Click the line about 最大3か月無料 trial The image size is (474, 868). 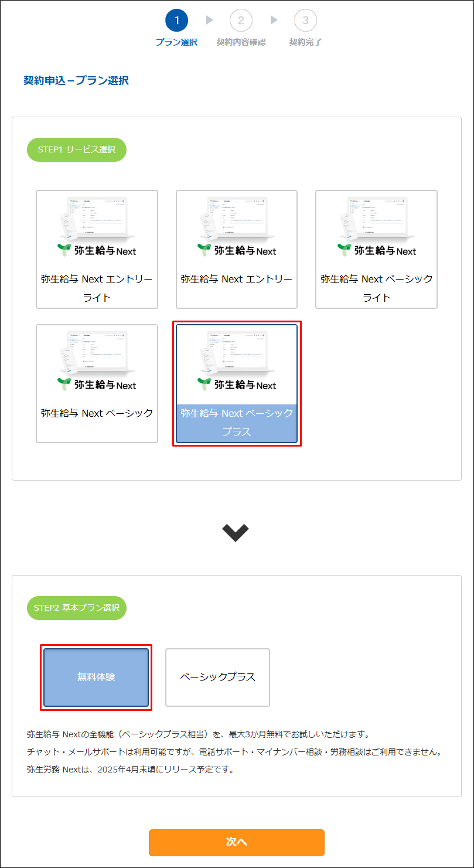199,734
